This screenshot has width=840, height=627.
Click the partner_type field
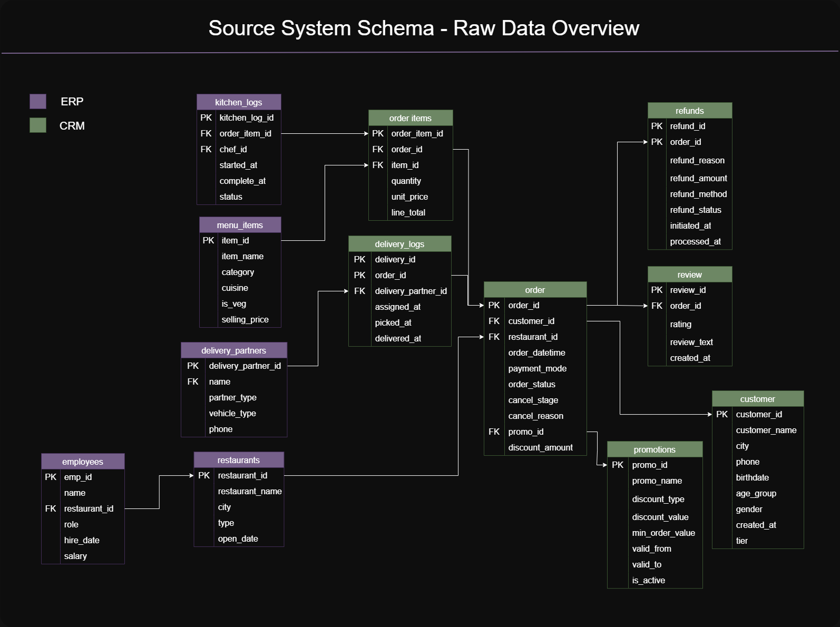point(233,397)
